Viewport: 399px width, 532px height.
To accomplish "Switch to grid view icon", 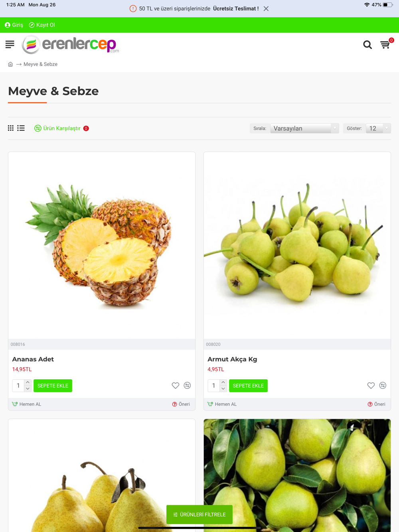I will (x=11, y=128).
